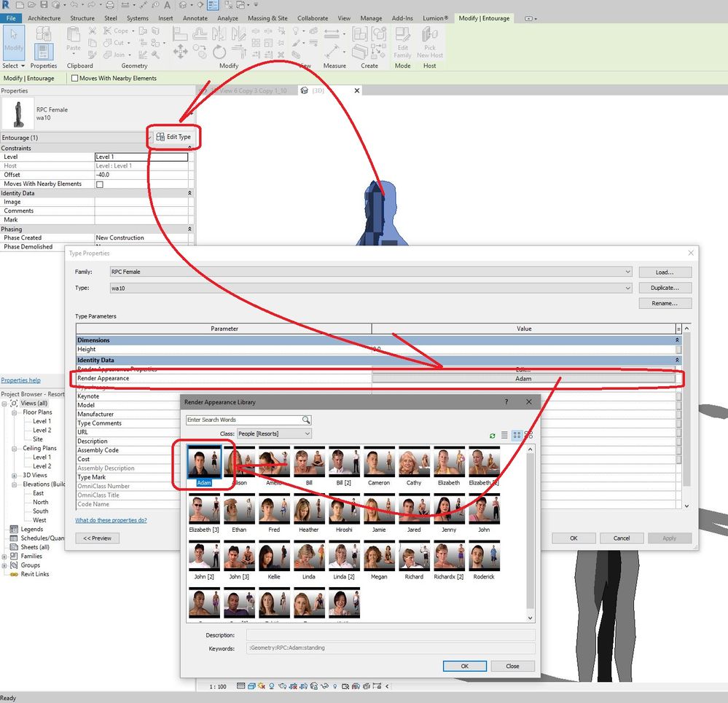728x703 pixels.
Task: Click the Measure dimension icon
Action: [x=332, y=34]
